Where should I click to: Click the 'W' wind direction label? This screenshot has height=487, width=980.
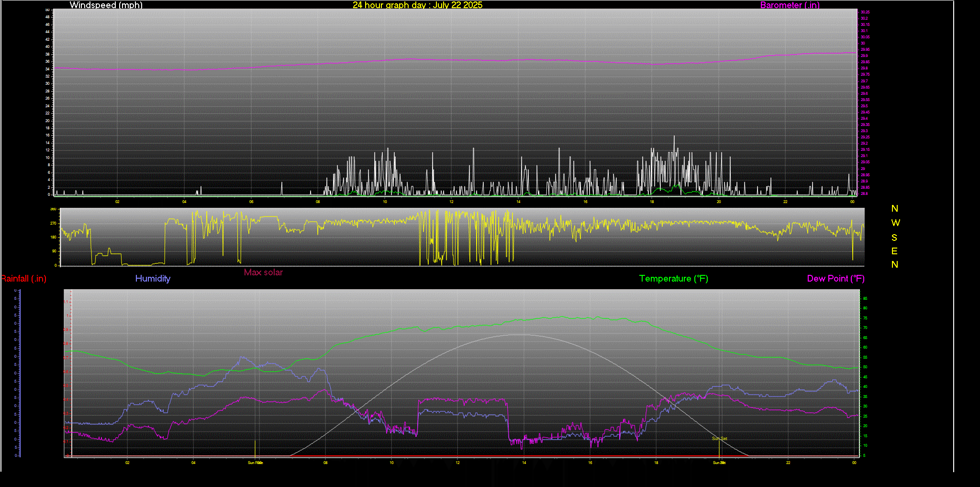point(895,223)
